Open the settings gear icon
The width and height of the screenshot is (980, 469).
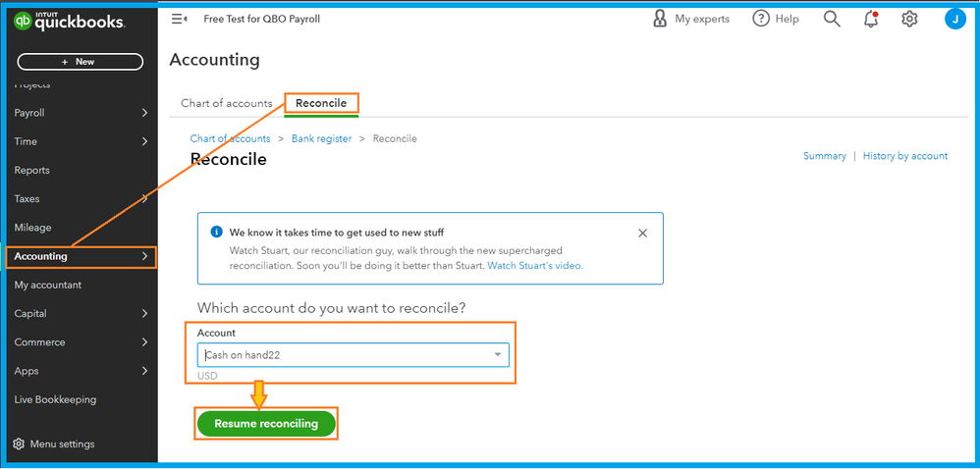(909, 20)
